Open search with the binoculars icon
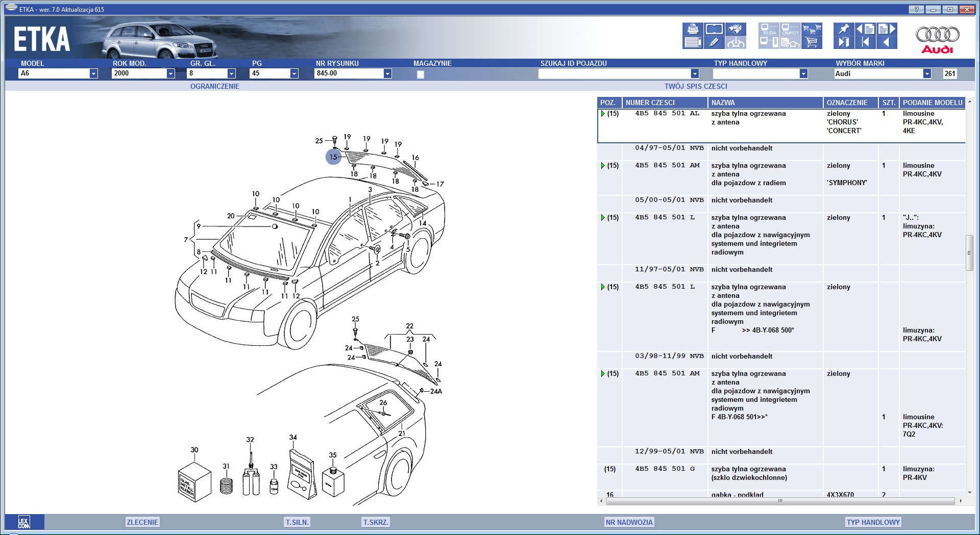Screen dimensions: 980x535 pos(735,29)
